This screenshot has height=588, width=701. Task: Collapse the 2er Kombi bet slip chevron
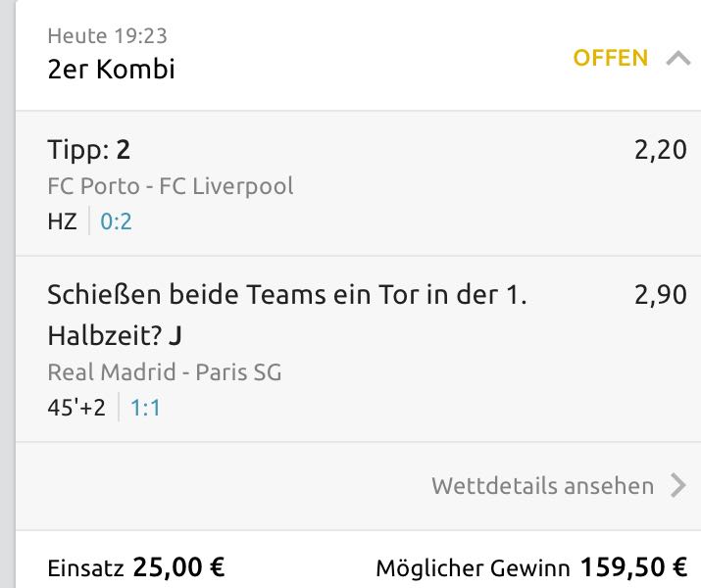pyautogui.click(x=677, y=58)
